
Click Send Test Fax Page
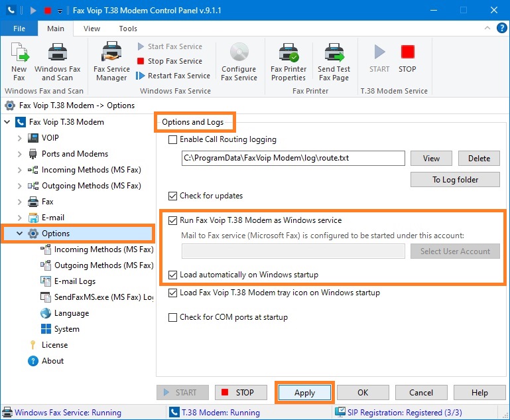(x=334, y=62)
